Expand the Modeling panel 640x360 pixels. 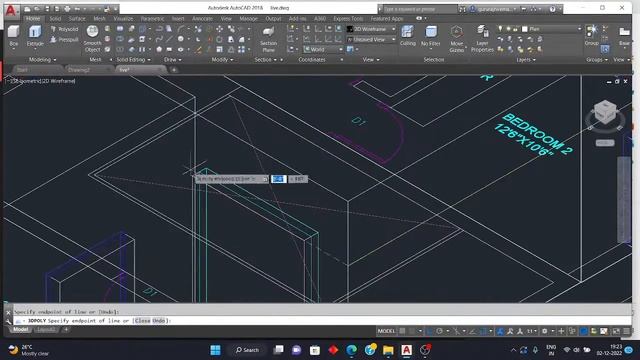point(42,60)
